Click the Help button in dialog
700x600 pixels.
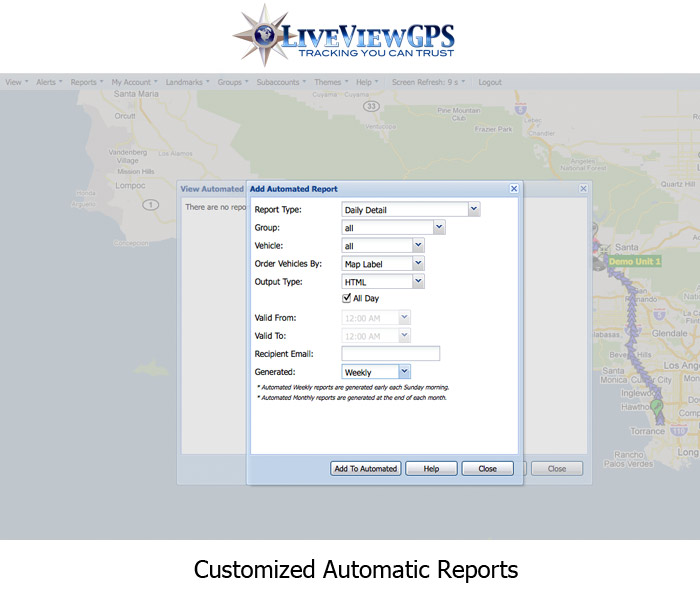click(431, 468)
